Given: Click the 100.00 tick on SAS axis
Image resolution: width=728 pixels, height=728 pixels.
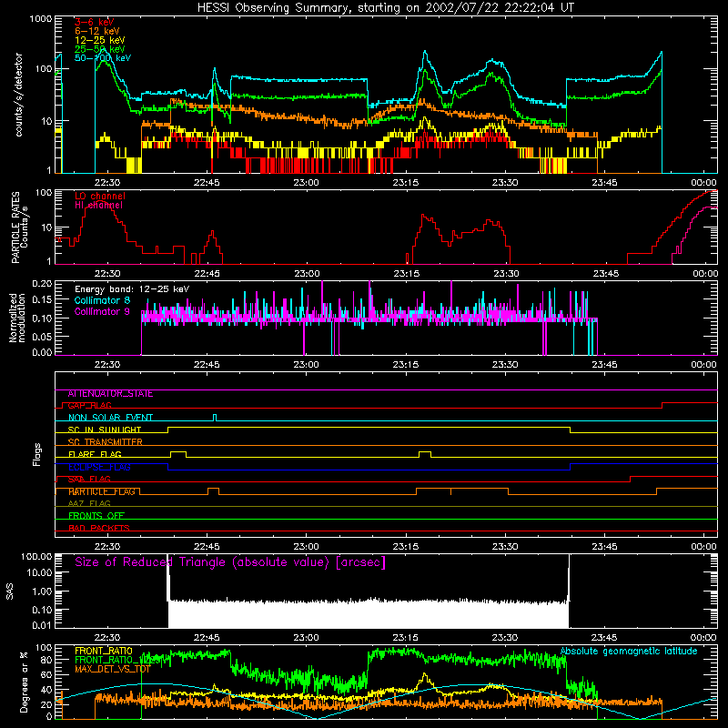Looking at the screenshot, I should 36,557.
